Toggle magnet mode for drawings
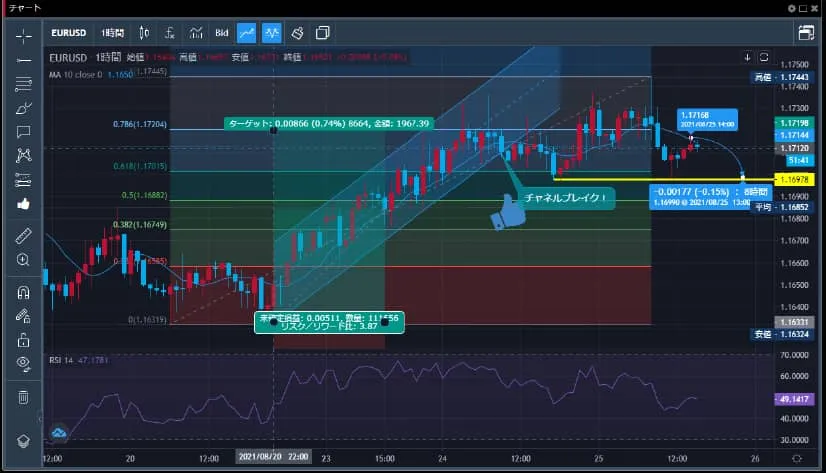Screen dimensions: 826x473 tap(23, 292)
